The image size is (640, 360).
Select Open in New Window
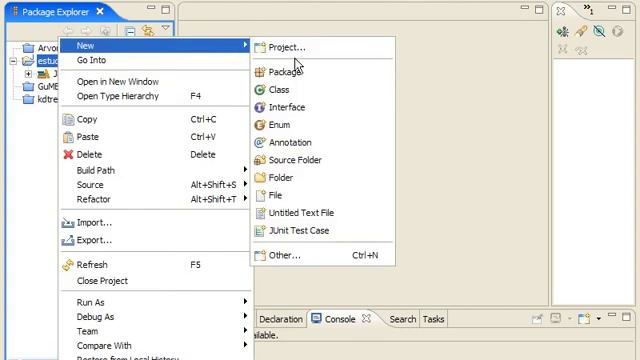point(155,82)
